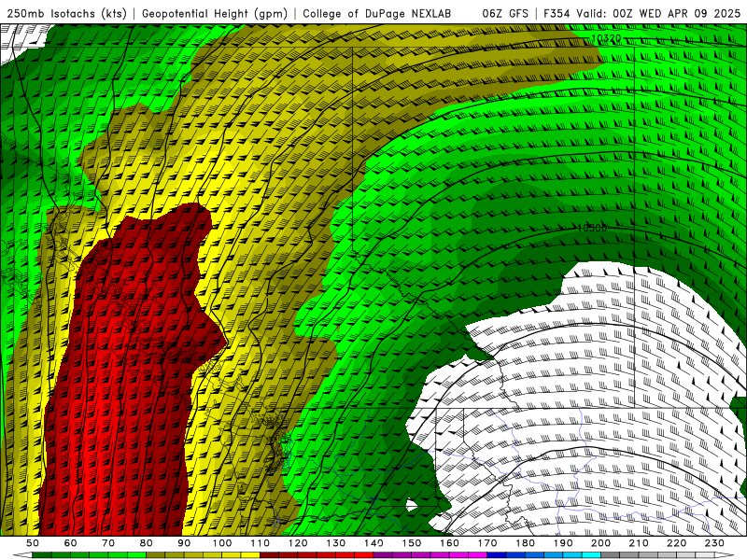This screenshot has width=747, height=560.
Task: Click the 190 knot legend label
Action: 563,543
